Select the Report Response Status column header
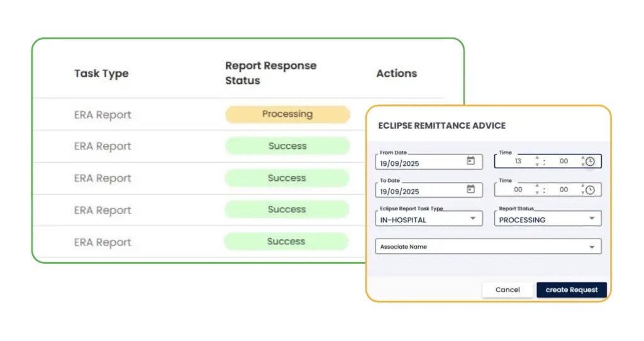 [x=270, y=73]
